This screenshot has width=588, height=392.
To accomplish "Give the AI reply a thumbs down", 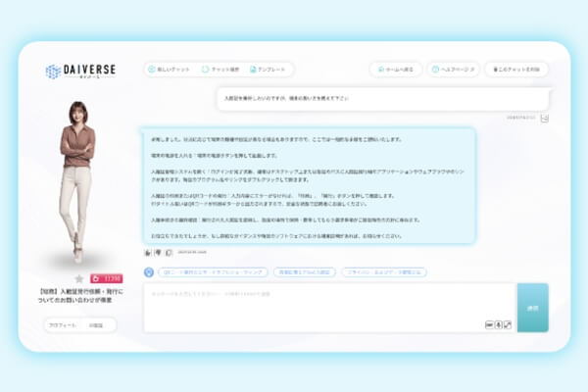I will pos(158,253).
